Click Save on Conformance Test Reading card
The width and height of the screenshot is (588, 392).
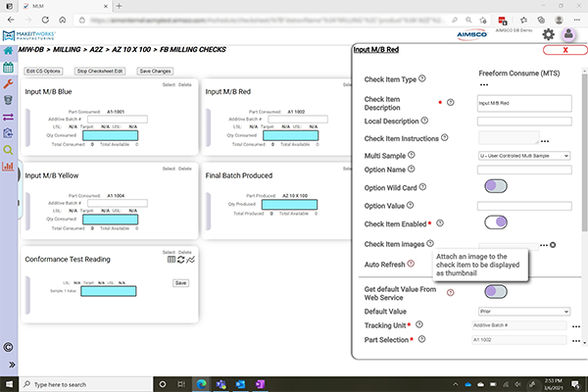pyautogui.click(x=180, y=283)
